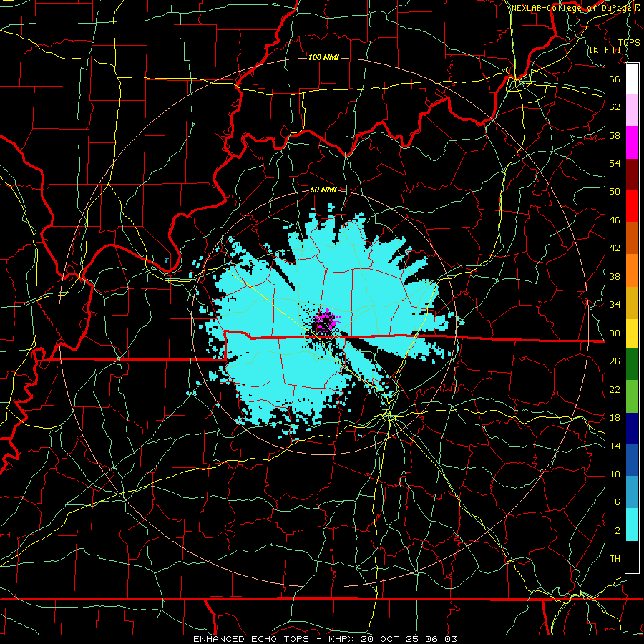
Task: Click the dark red (maroon) legend swatch
Action: click(632, 175)
